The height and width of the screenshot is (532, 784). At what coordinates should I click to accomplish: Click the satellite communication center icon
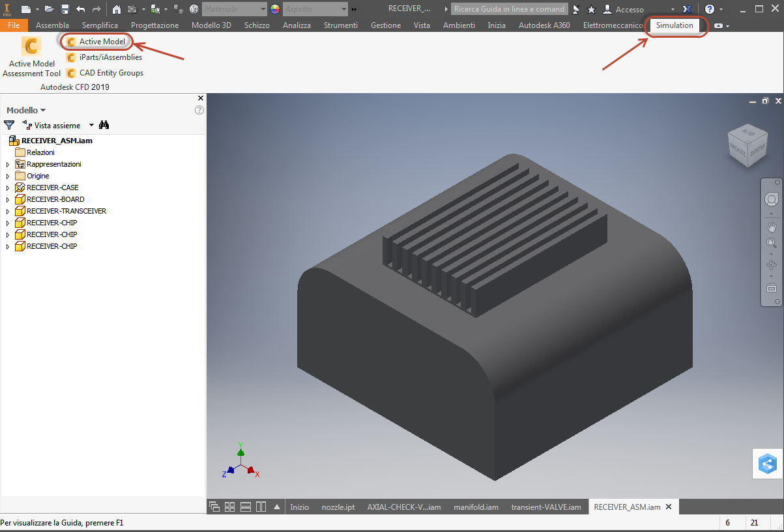point(575,9)
